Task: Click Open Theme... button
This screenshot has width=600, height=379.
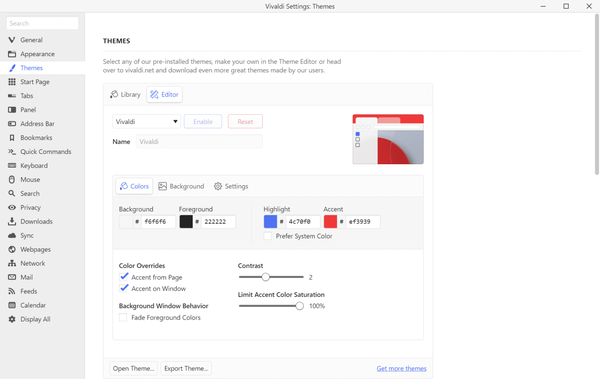Action: pyautogui.click(x=134, y=368)
